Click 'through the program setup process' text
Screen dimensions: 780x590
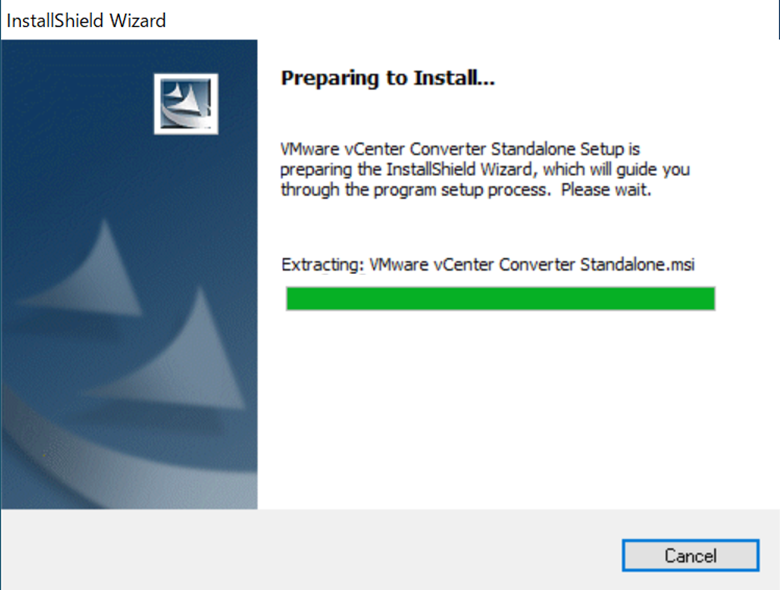coord(413,190)
